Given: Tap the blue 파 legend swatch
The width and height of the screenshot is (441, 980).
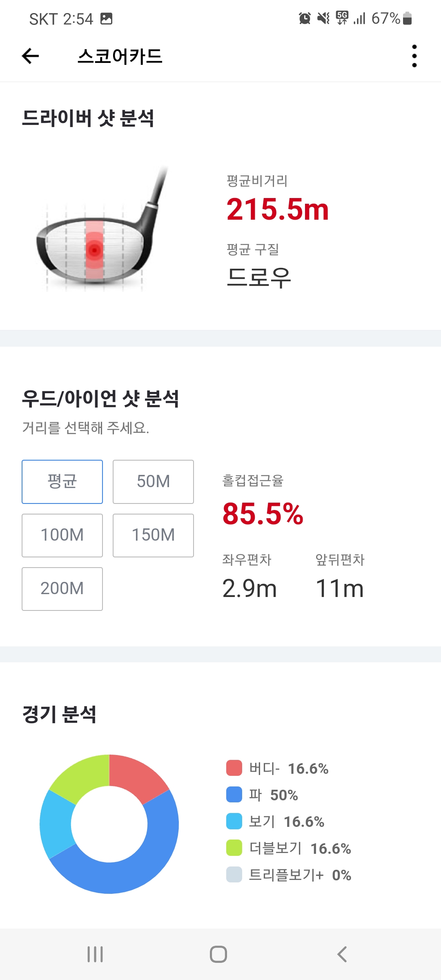Looking at the screenshot, I should coord(234,795).
